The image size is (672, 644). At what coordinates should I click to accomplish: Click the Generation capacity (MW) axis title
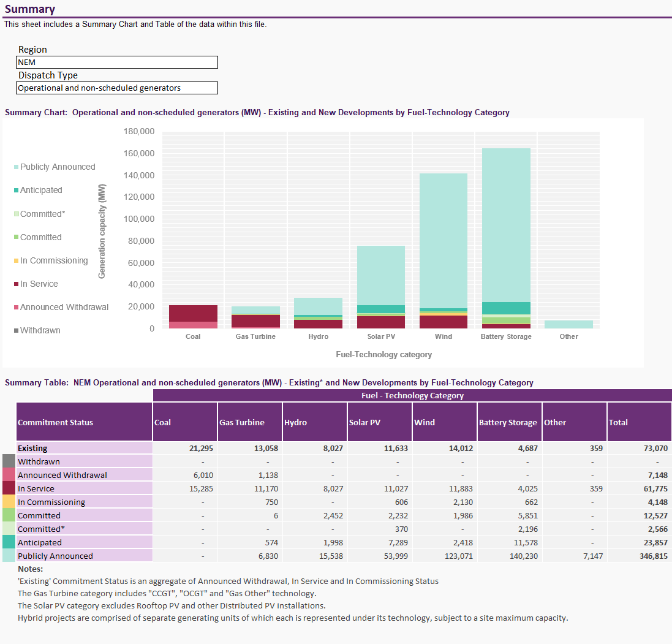[x=102, y=231]
